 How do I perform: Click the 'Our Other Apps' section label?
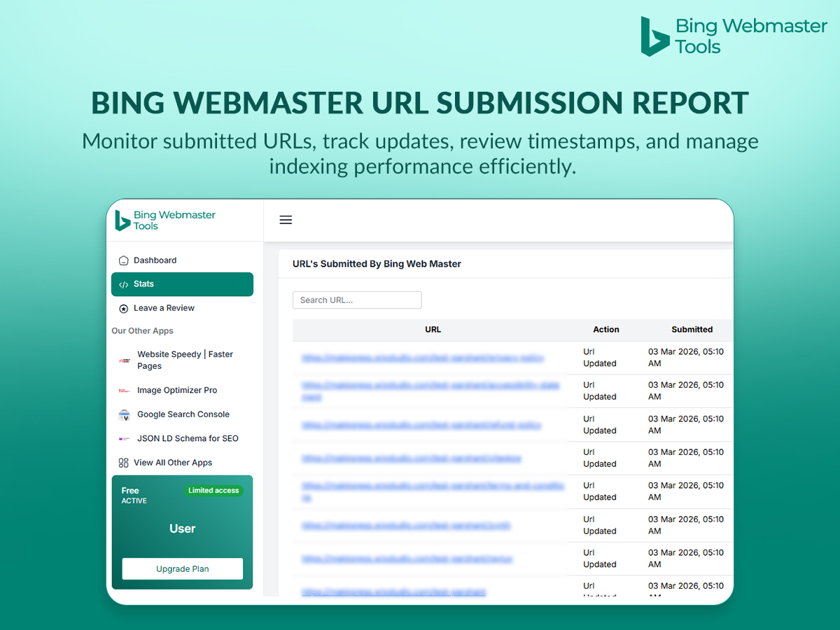tap(143, 331)
